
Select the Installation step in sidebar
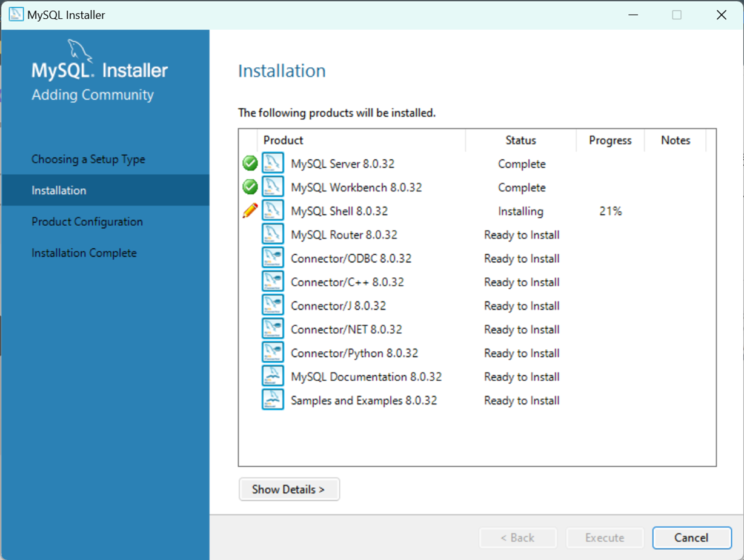(x=105, y=190)
